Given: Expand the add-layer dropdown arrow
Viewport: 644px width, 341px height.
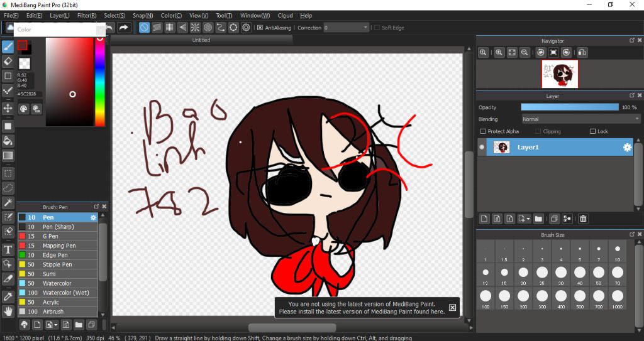Looking at the screenshot, I should [528, 219].
